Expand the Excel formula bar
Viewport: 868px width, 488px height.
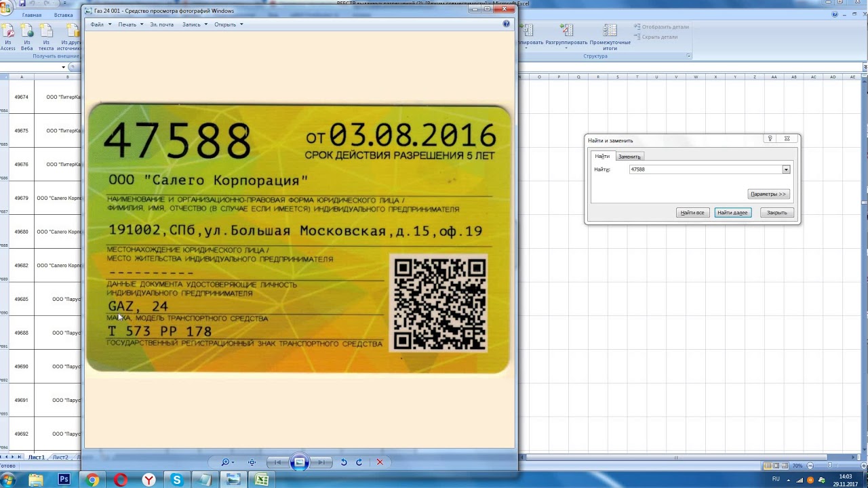coord(864,66)
